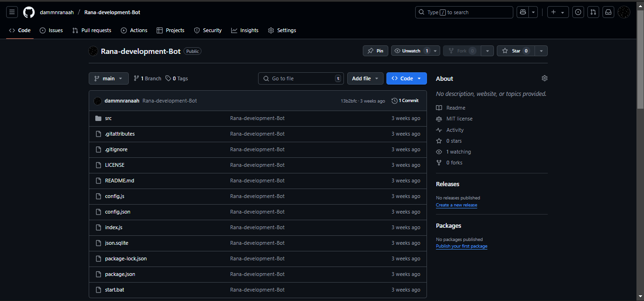Image resolution: width=644 pixels, height=301 pixels.
Task: Open the Projects tab
Action: tap(170, 30)
